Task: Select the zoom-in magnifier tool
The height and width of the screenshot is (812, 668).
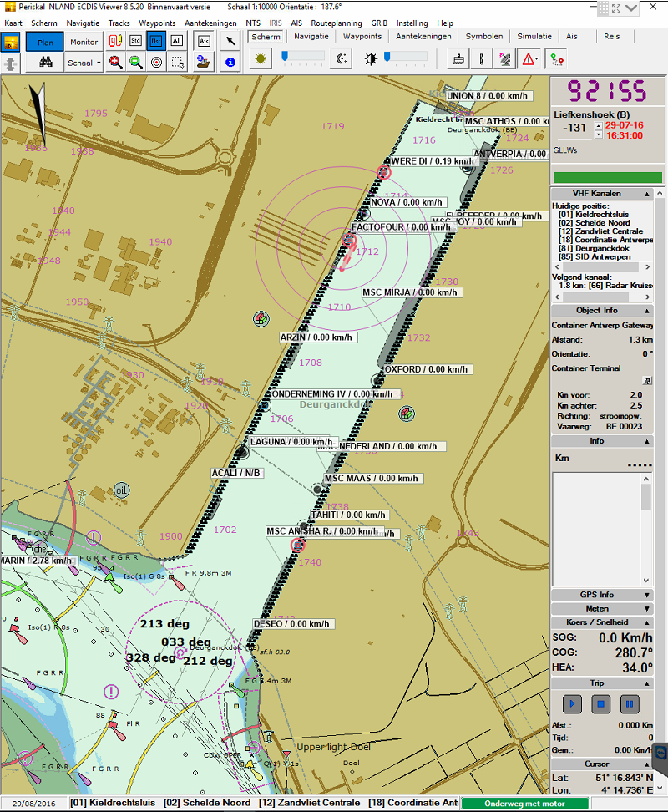Action: (117, 61)
